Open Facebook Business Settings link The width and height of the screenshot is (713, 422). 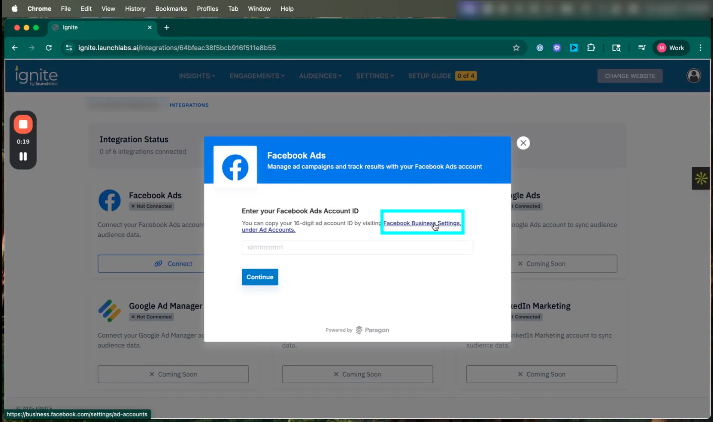[x=422, y=223]
